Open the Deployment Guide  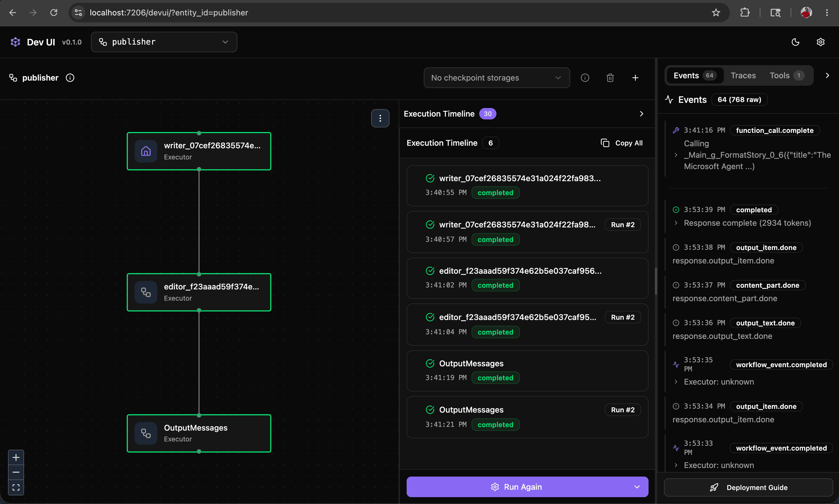[x=748, y=487]
